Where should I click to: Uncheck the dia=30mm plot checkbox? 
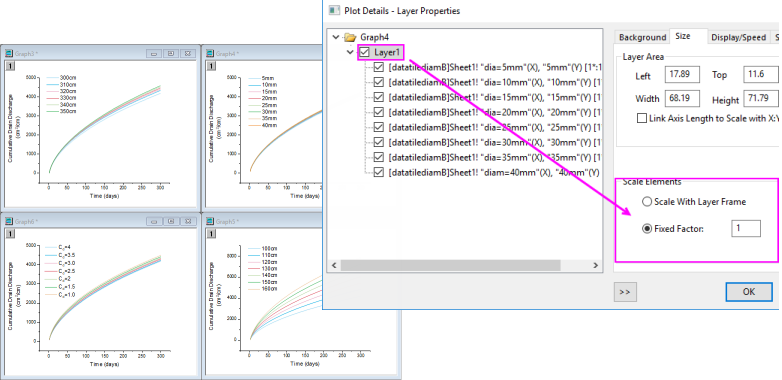pyautogui.click(x=379, y=142)
